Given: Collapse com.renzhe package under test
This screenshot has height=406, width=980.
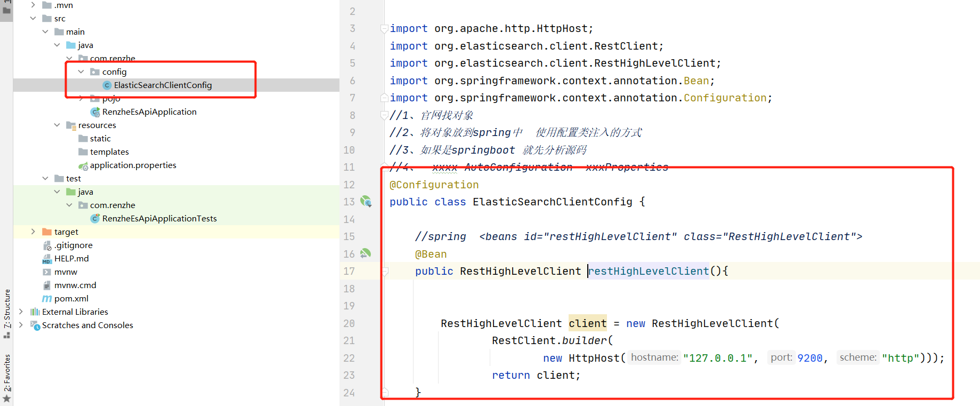Looking at the screenshot, I should 69,205.
